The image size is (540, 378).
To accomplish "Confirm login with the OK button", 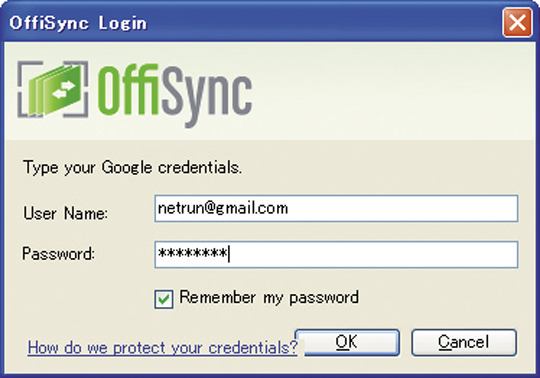I will click(347, 343).
